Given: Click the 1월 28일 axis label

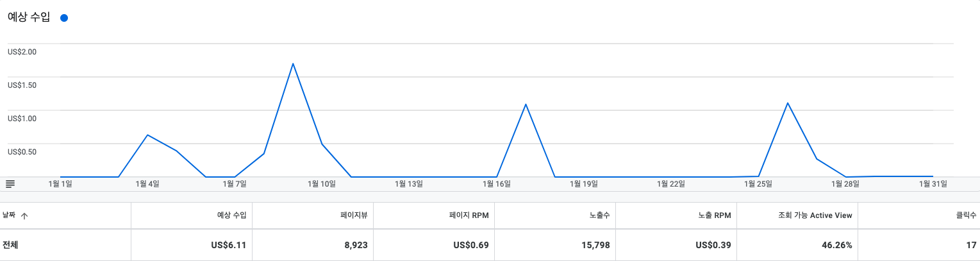Looking at the screenshot, I should (845, 184).
